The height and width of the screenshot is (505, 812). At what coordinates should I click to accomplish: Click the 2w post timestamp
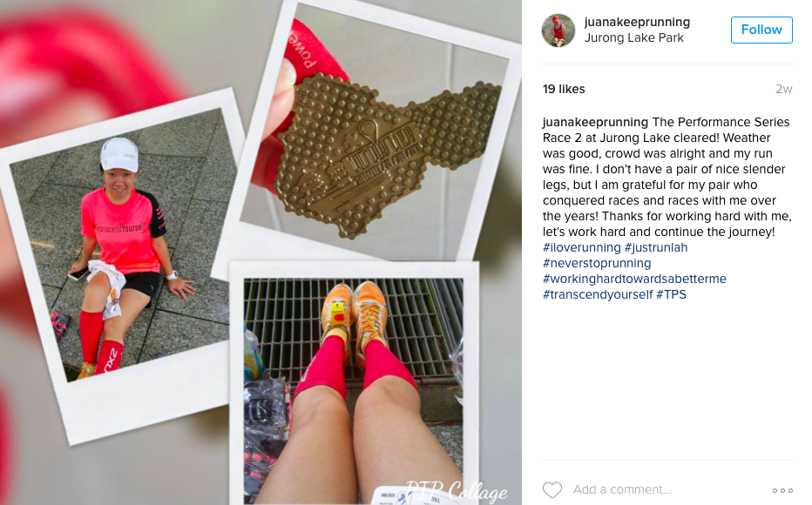coord(783,89)
